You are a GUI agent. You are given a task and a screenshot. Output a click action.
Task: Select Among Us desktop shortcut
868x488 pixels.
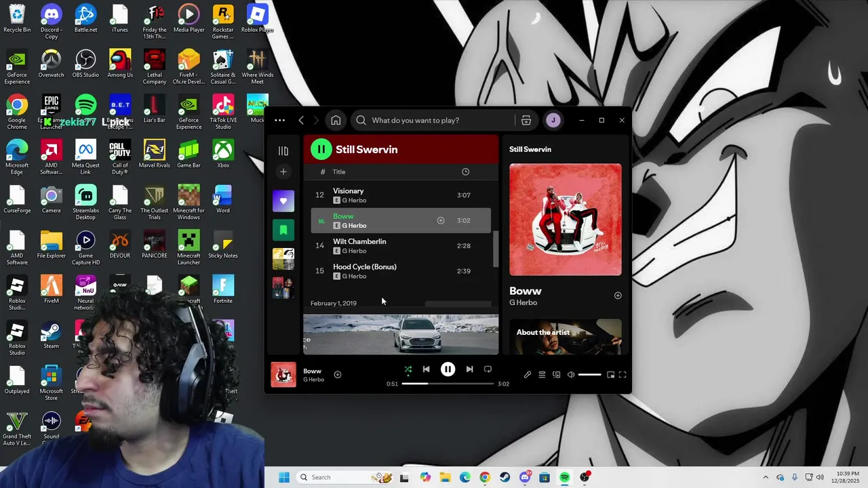120,64
